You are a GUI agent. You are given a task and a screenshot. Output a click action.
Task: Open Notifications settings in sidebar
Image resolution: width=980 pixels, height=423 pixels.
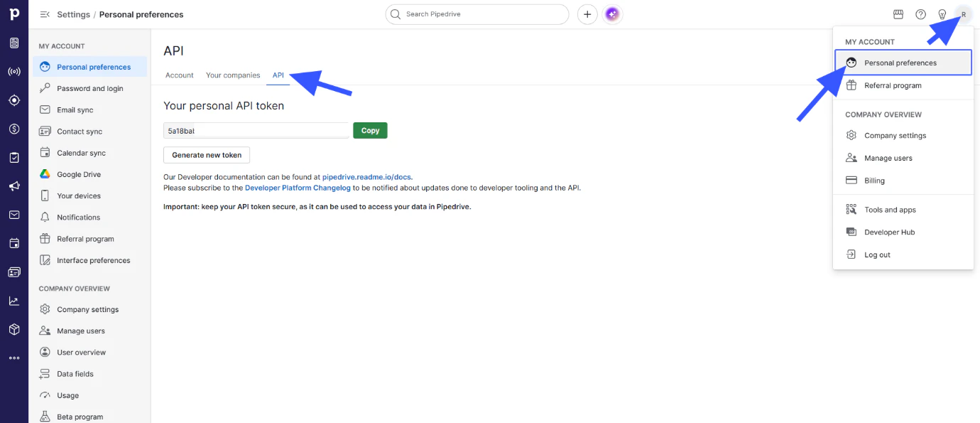click(89, 218)
